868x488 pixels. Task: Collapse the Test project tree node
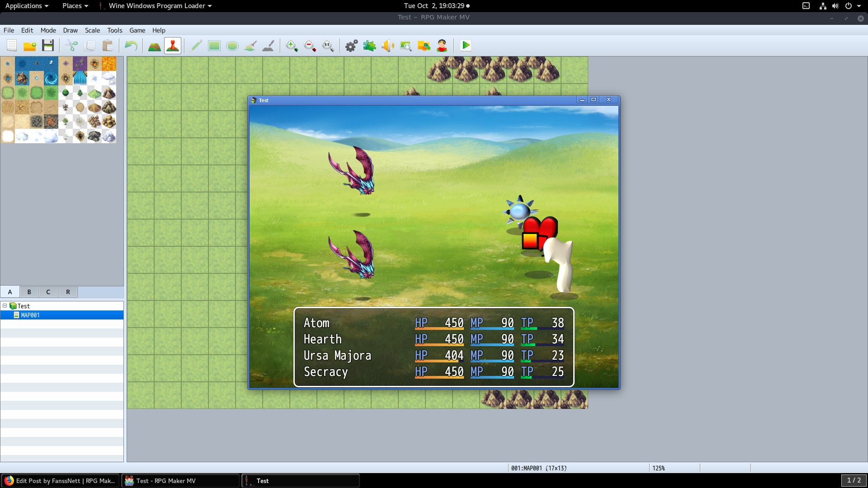pos(5,306)
